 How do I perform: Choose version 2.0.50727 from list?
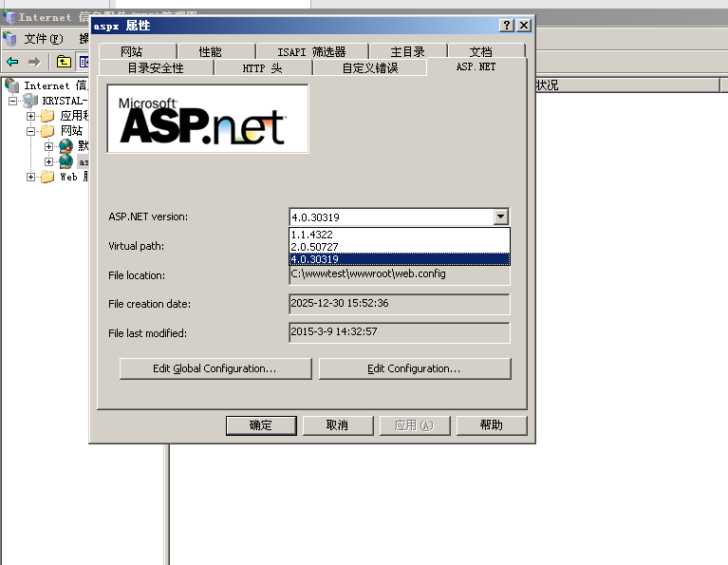(400, 247)
